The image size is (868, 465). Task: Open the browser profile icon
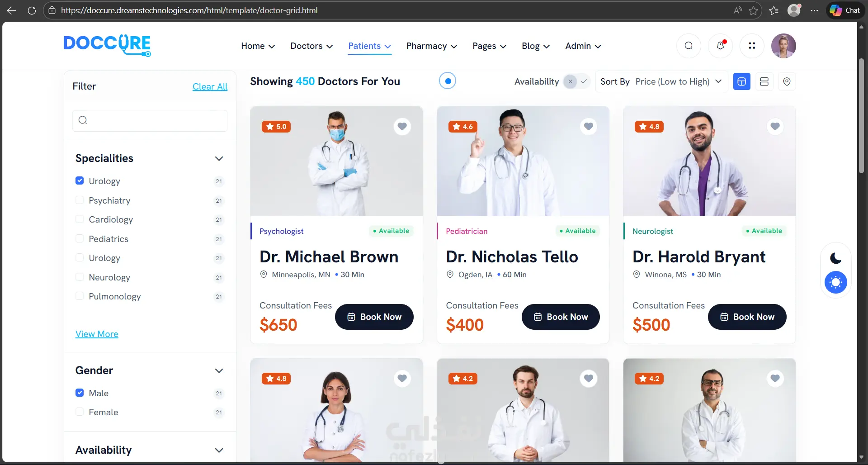point(794,10)
